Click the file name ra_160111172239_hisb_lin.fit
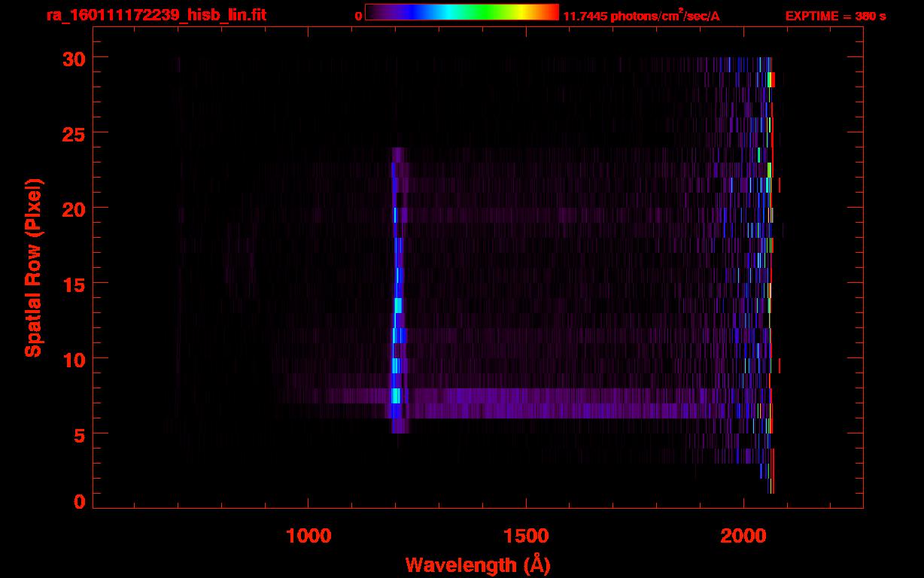Screen dimensions: 924x578 pyautogui.click(x=155, y=15)
